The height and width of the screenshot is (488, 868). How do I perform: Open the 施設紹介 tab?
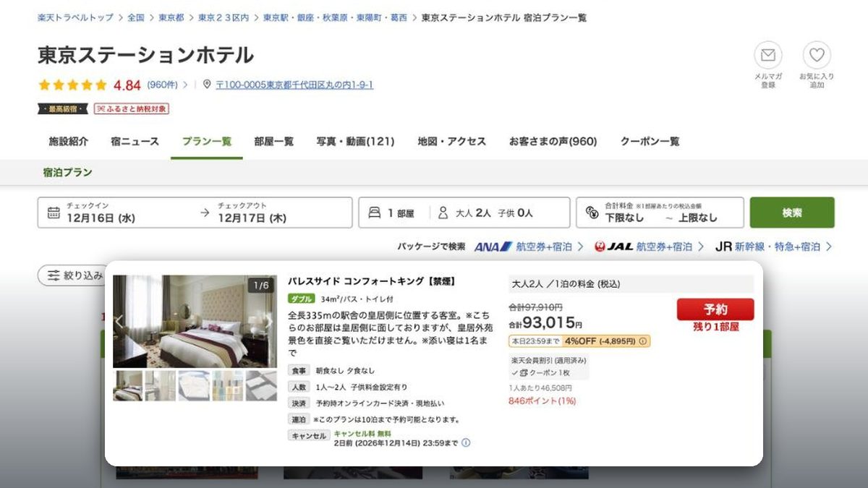click(x=68, y=141)
